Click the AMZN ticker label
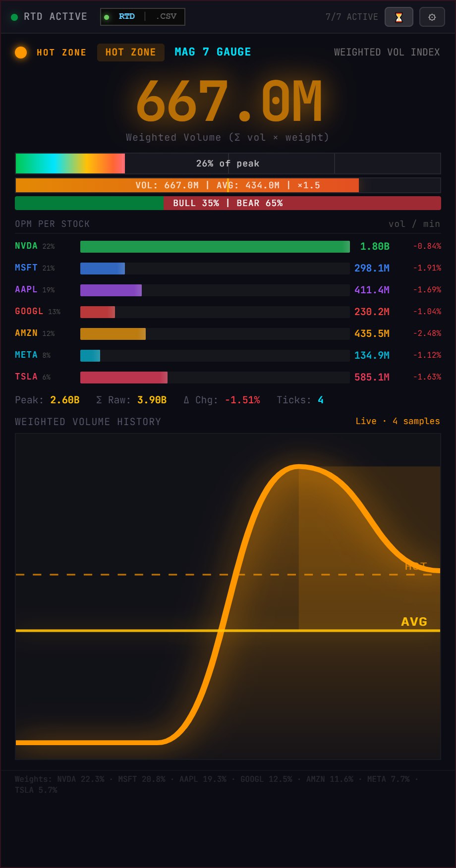 click(x=26, y=333)
